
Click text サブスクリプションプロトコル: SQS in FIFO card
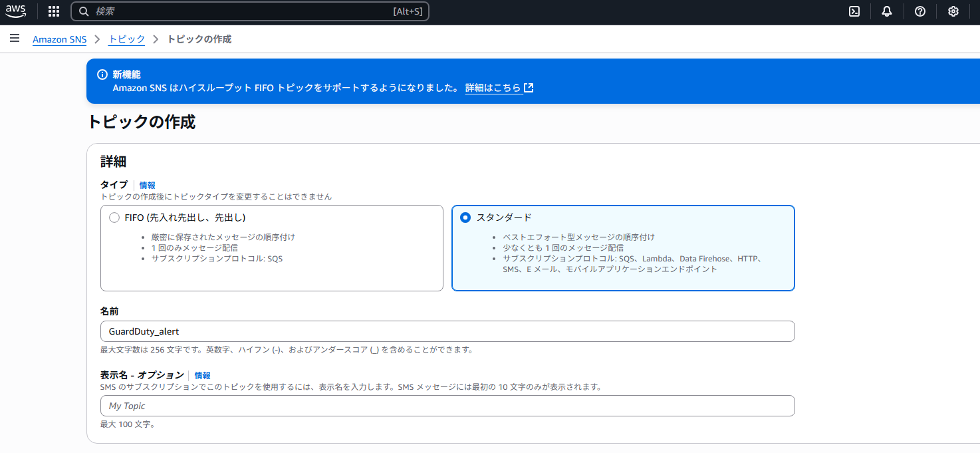pos(217,258)
